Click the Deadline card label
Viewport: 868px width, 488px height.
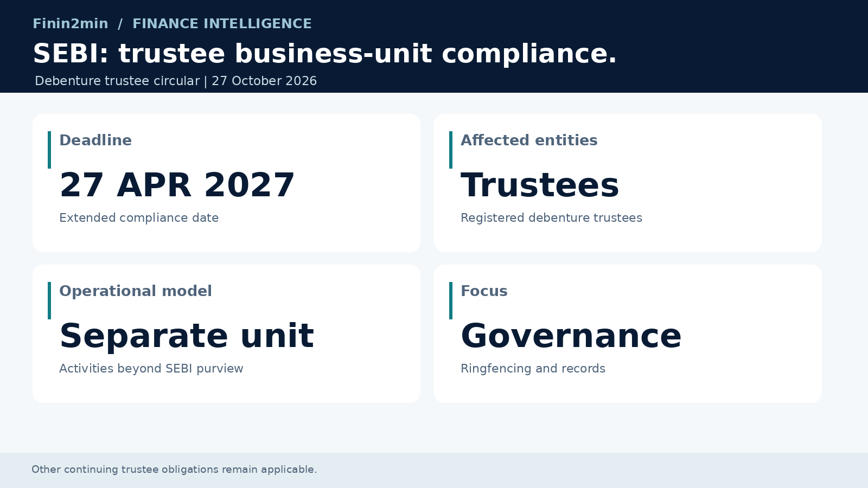[95, 140]
